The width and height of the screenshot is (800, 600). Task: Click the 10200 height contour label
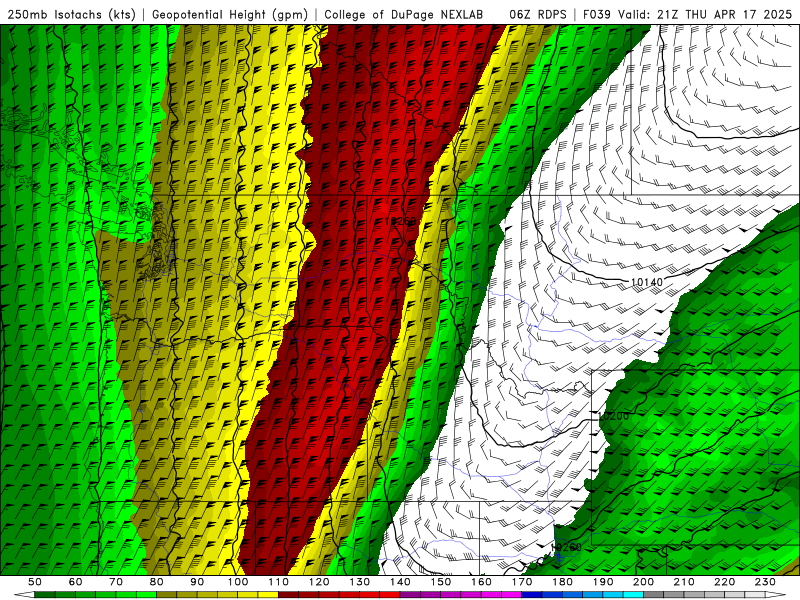click(614, 416)
